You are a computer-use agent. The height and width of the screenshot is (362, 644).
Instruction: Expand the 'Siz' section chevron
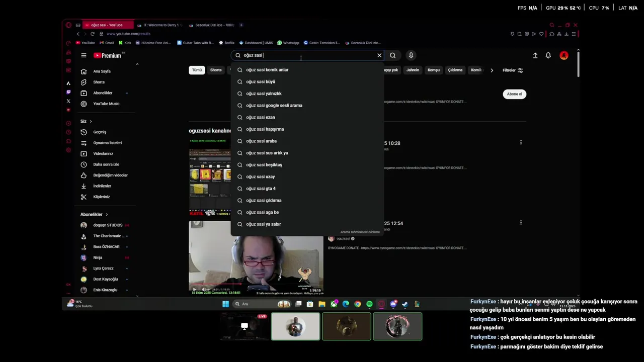pyautogui.click(x=91, y=121)
